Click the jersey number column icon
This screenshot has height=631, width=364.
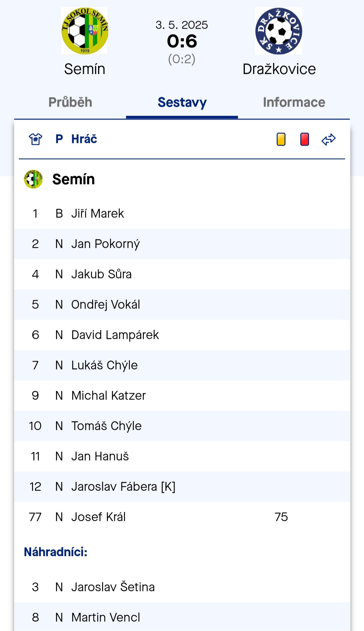coord(35,139)
